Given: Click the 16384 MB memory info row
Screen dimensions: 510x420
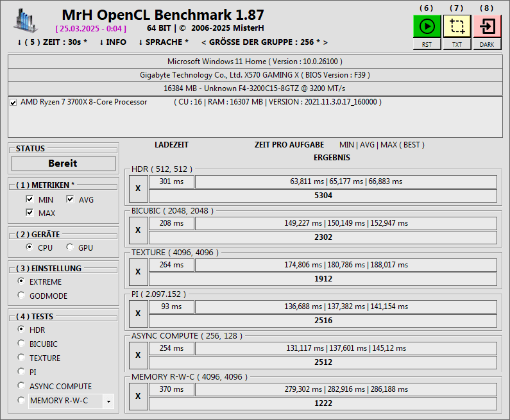Looking at the screenshot, I should pos(255,88).
